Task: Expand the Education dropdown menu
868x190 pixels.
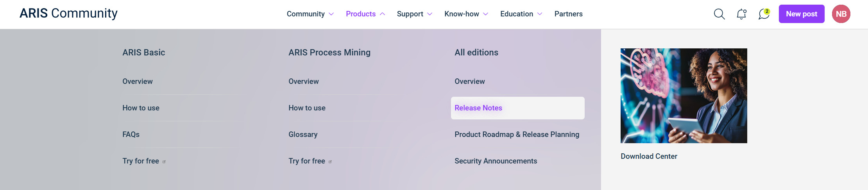Action: [x=521, y=14]
